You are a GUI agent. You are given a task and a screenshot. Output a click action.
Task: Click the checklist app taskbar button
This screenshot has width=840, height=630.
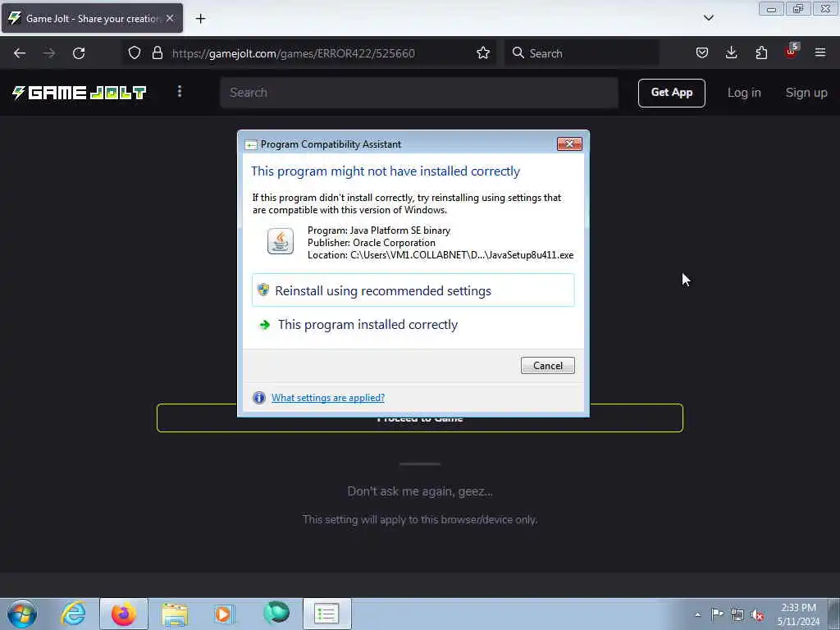click(326, 614)
